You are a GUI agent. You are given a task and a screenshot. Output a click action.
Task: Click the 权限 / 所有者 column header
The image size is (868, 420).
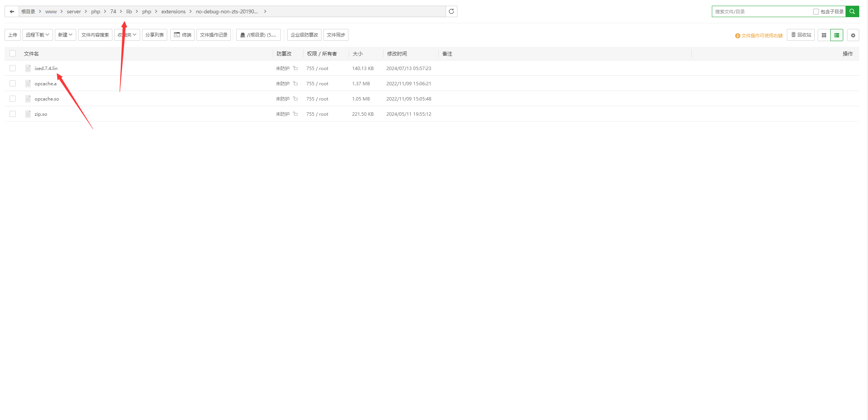tap(322, 54)
